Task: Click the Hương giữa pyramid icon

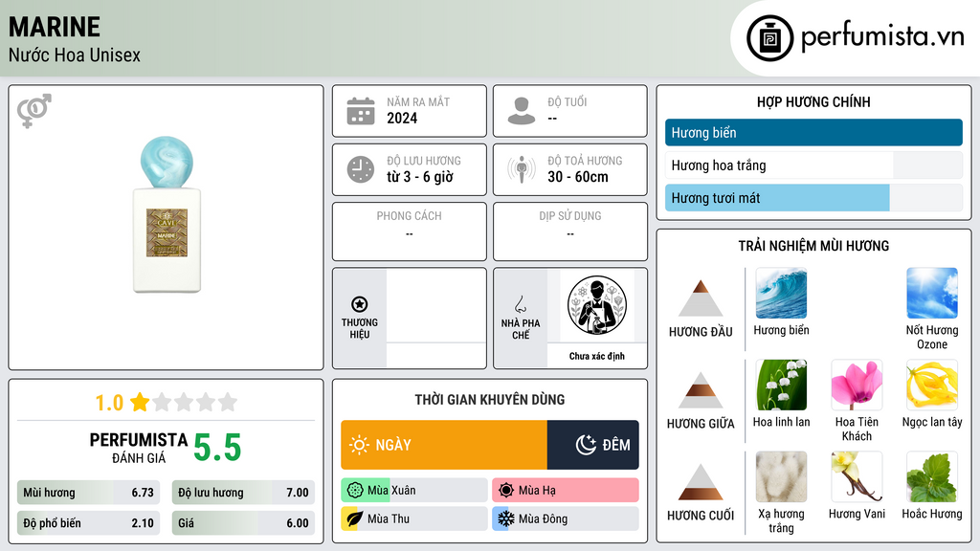Action: (701, 390)
